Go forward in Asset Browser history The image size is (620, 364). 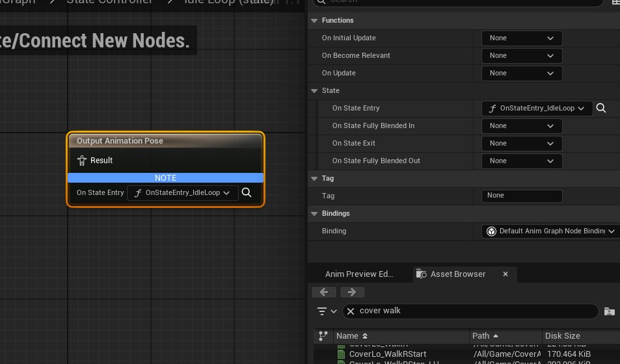click(352, 292)
